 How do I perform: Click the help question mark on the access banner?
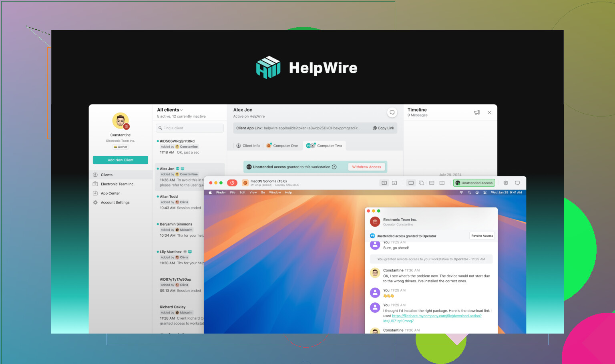(x=334, y=167)
